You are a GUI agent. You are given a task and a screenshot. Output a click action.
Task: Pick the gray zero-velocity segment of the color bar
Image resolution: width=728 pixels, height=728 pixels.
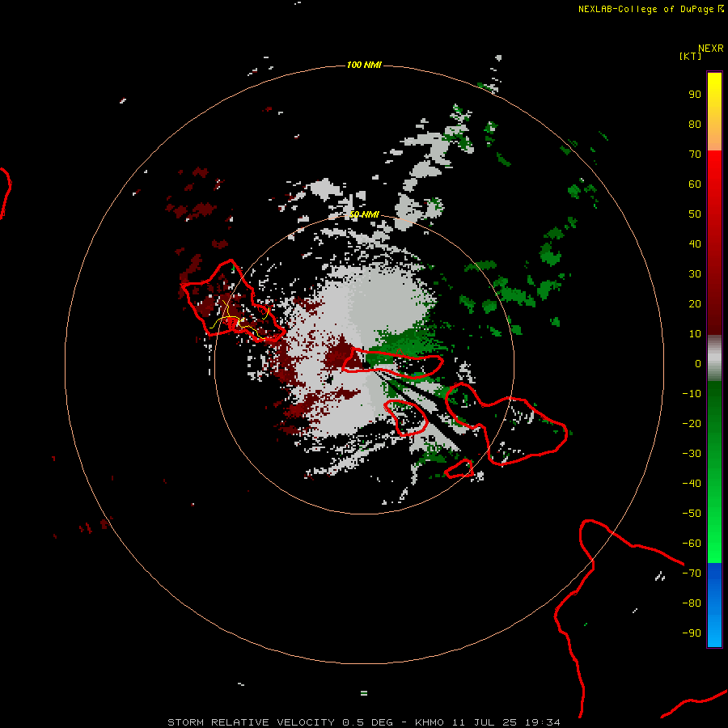(x=714, y=358)
